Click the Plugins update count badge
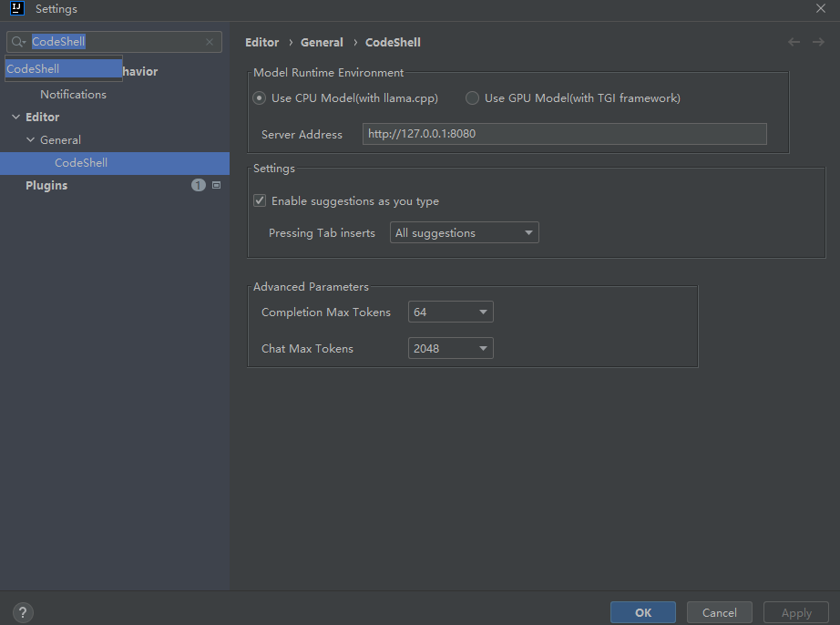The height and width of the screenshot is (625, 840). [x=199, y=185]
